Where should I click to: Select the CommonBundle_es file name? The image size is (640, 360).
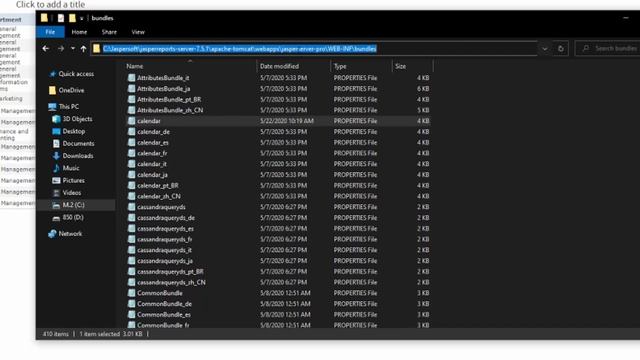[x=164, y=315]
